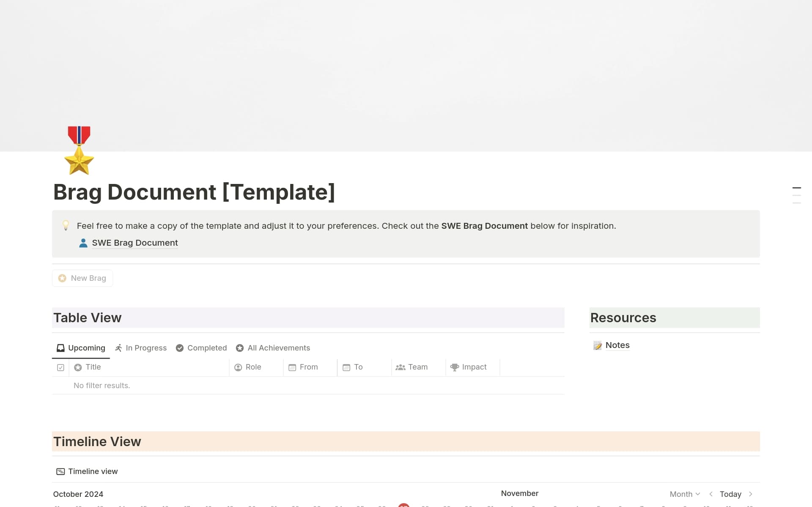The image size is (812, 507).
Task: Click the Role column header icon
Action: pyautogui.click(x=238, y=367)
